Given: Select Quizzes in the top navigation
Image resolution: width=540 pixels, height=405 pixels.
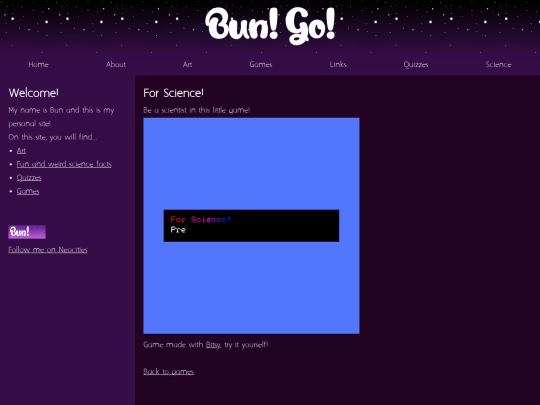Looking at the screenshot, I should tap(416, 64).
